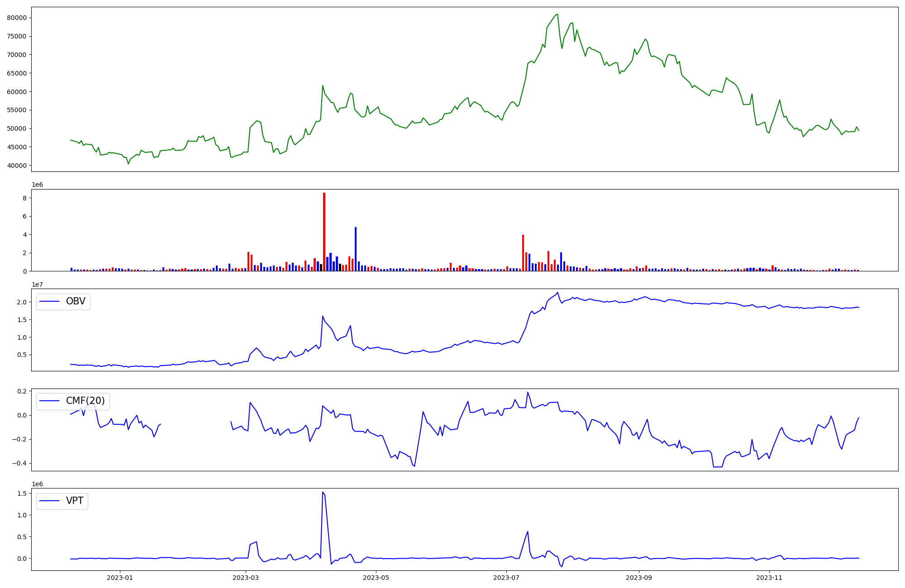Click the 1e7 scale label above OBV chart
The width and height of the screenshot is (905, 588).
[38, 285]
